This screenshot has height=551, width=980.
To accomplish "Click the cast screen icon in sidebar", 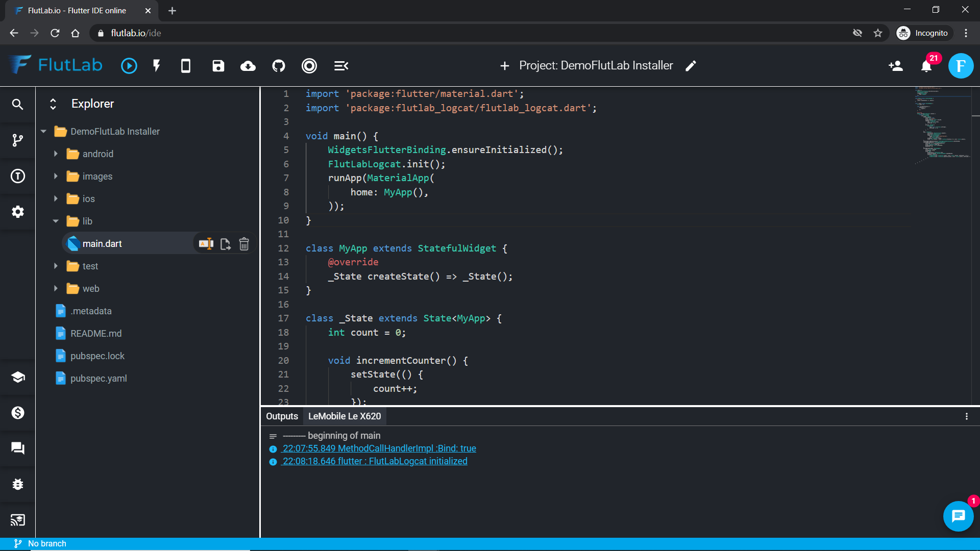I will [x=18, y=520].
